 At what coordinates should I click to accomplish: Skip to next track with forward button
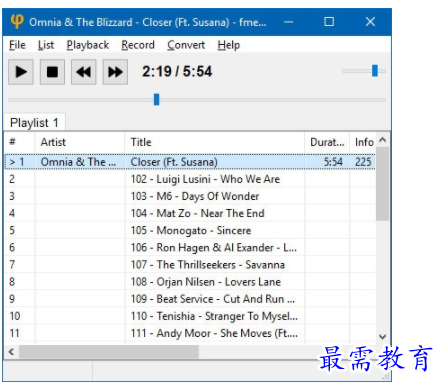tap(115, 72)
